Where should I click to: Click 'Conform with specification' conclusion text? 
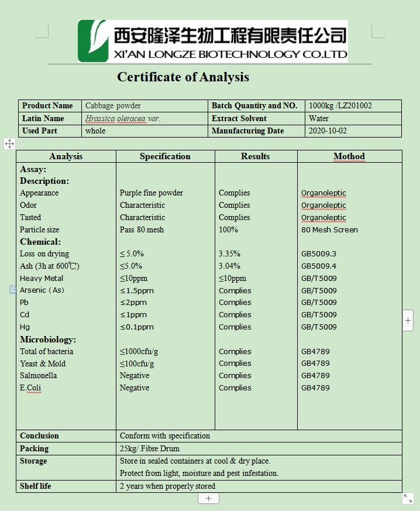(165, 435)
